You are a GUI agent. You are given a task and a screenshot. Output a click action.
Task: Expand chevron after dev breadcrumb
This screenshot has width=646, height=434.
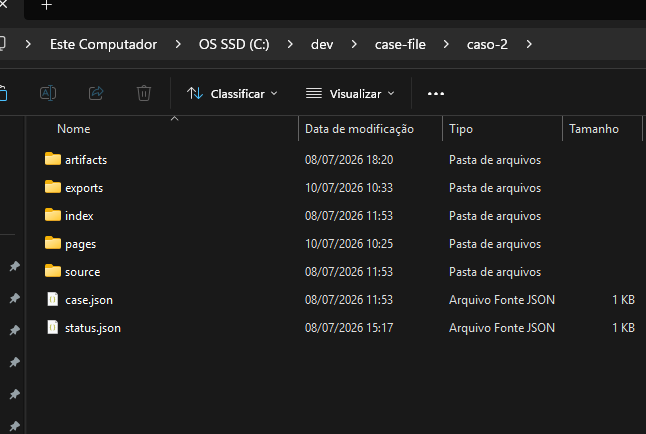coord(354,44)
